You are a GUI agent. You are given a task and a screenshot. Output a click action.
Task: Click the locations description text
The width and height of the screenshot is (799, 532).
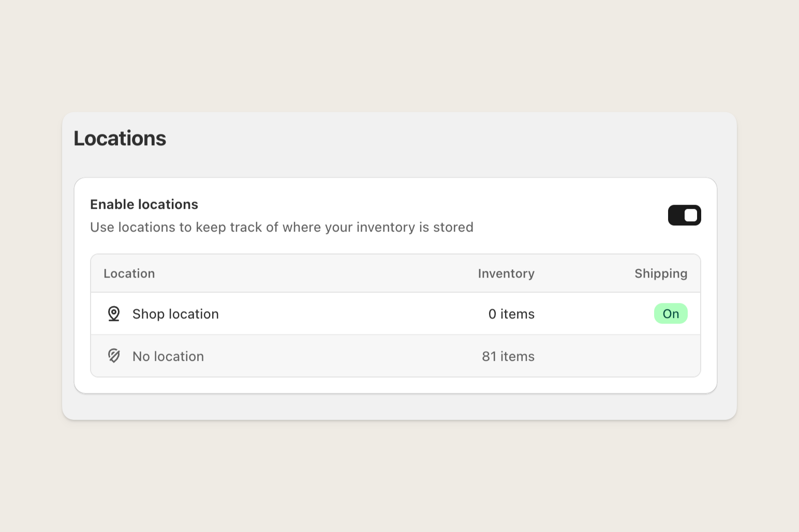click(282, 227)
